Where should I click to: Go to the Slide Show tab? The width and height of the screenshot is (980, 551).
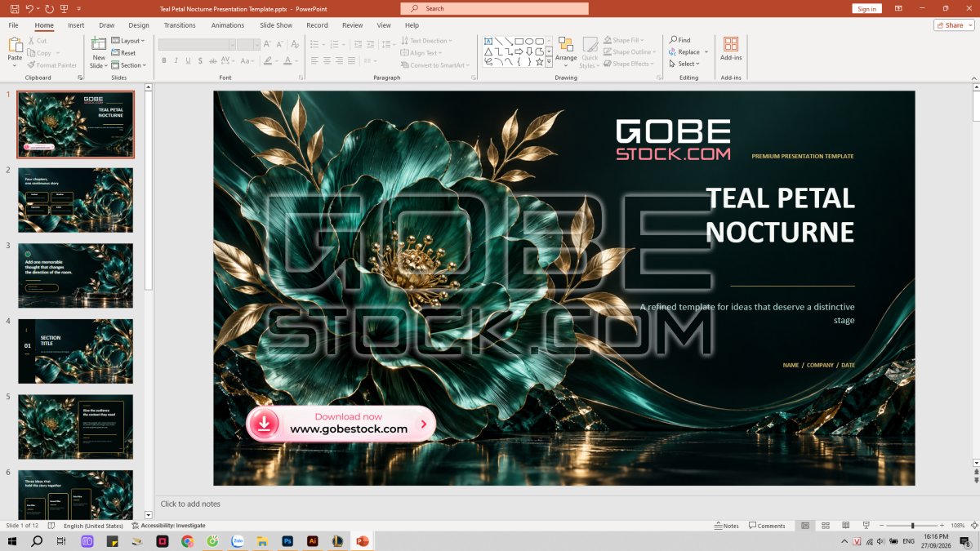[276, 25]
